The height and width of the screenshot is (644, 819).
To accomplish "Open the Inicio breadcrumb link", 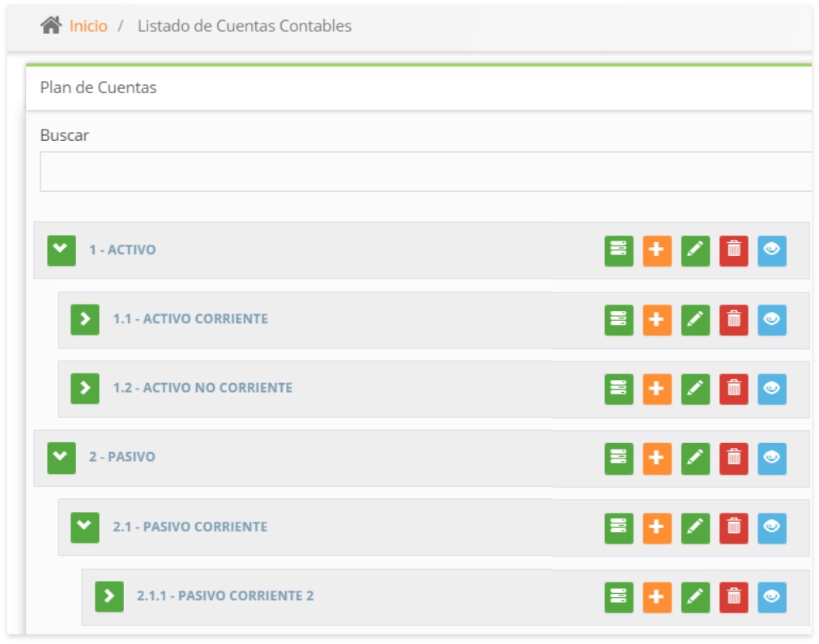I will click(88, 26).
